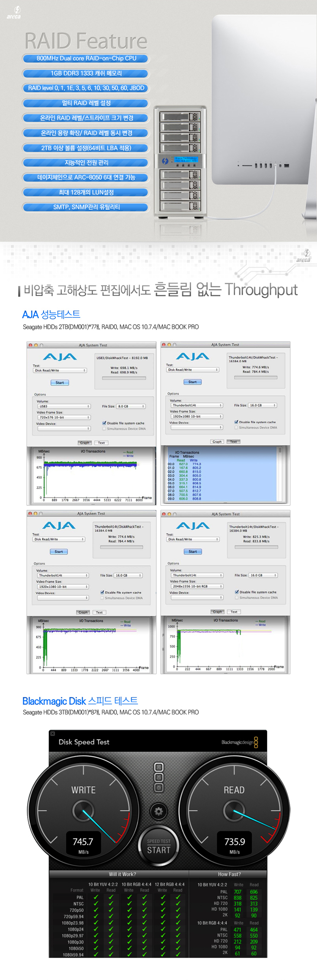Viewport: 317px width, 980px height.
Task: Click Start in the 2048x1556 AJA window
Action: pos(193,552)
